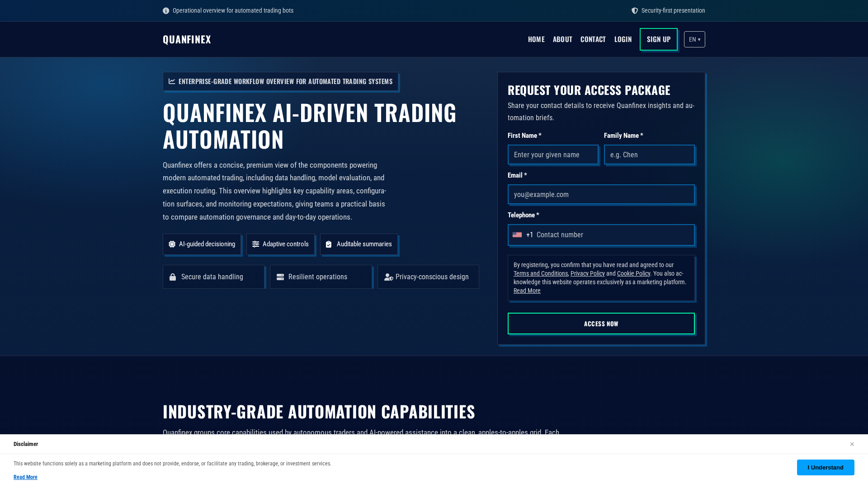Click the chart icon in enterprise-grade badge

pyautogui.click(x=172, y=81)
